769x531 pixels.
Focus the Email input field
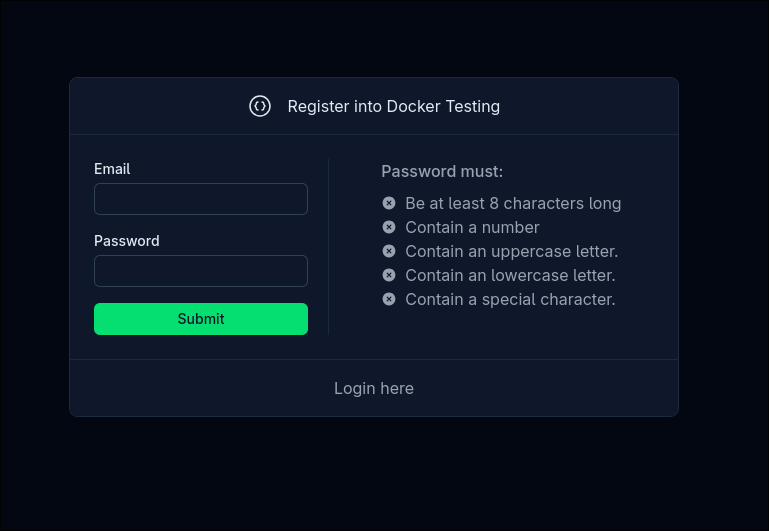200,199
